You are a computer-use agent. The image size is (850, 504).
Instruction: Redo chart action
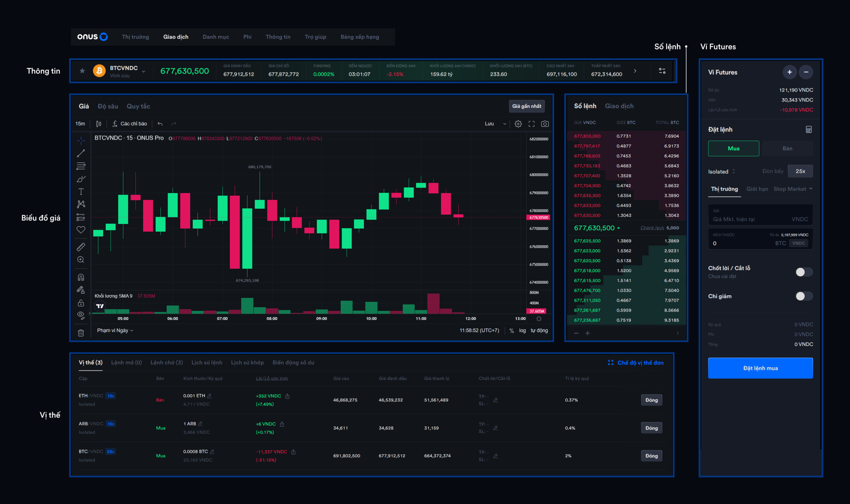point(174,124)
